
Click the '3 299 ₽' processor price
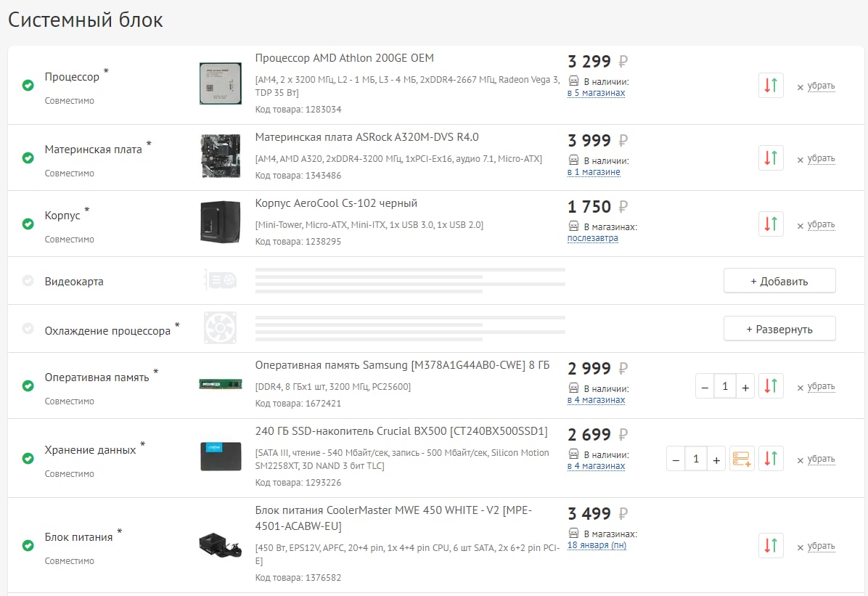598,62
